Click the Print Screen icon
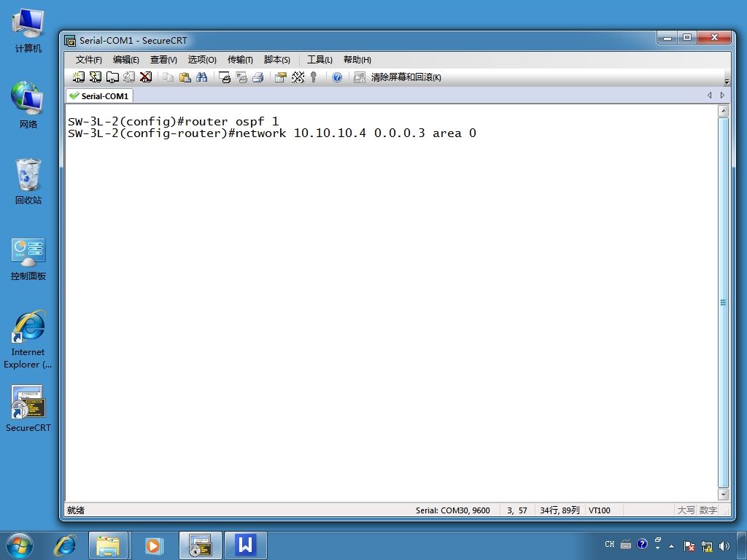Viewport: 747px width, 560px height. coord(225,77)
